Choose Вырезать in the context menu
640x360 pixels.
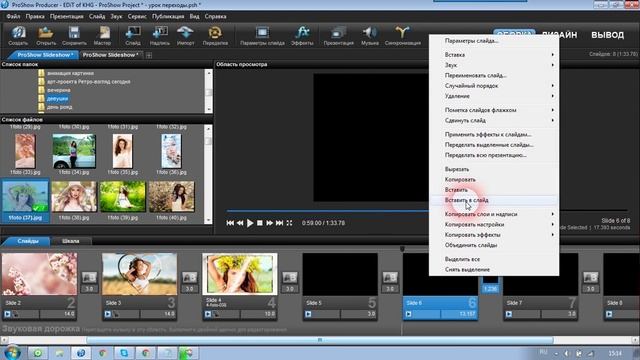point(494,169)
